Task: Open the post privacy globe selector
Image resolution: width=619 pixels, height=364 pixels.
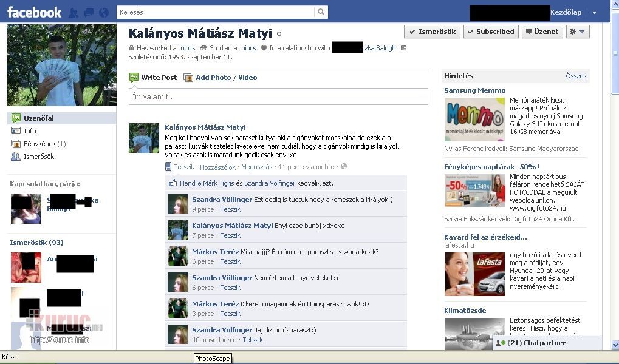Action: coord(344,166)
